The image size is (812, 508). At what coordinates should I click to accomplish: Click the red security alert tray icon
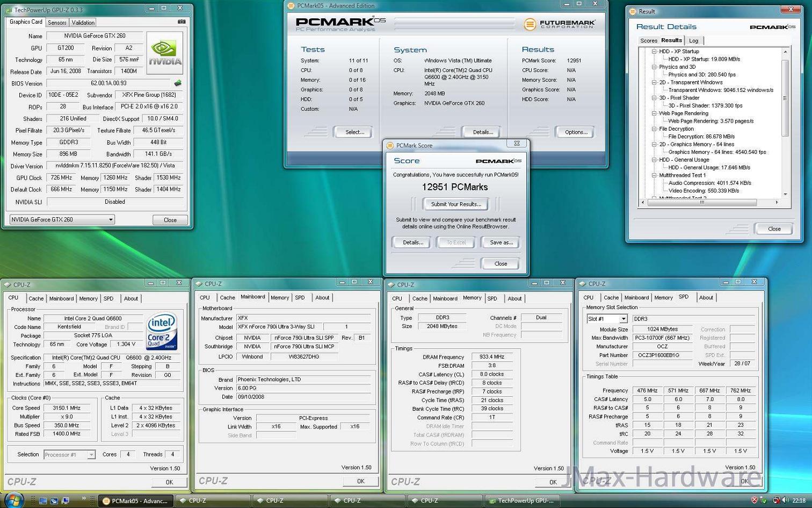(755, 500)
